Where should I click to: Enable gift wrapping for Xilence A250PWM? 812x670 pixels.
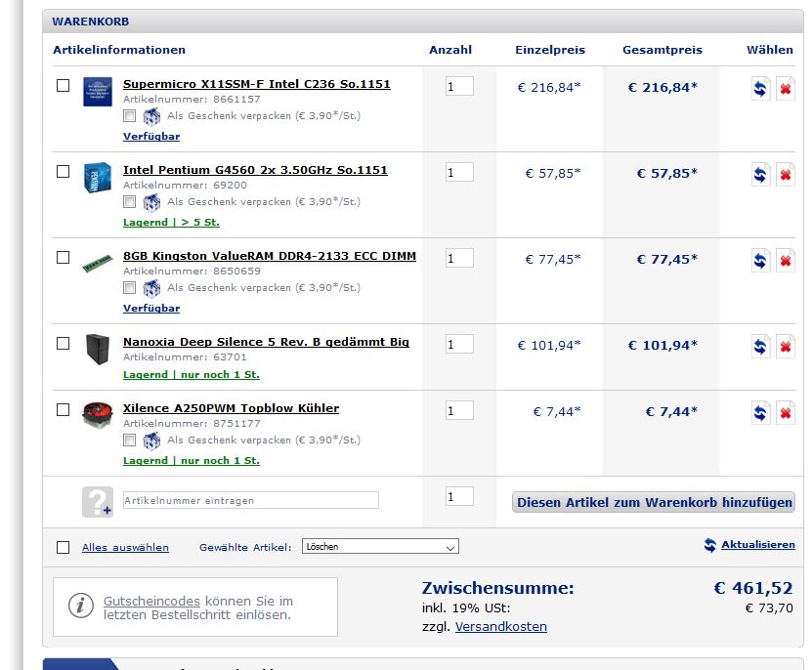[x=129, y=440]
